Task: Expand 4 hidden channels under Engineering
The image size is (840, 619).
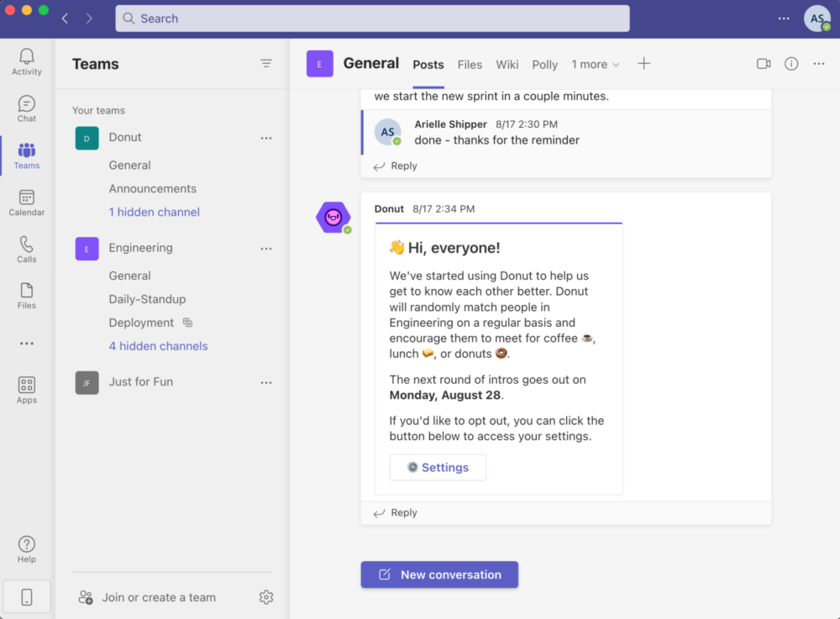Action: tap(158, 346)
